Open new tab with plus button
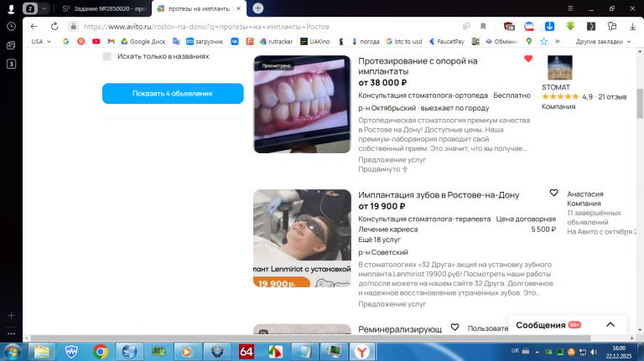The image size is (644, 361). click(258, 8)
